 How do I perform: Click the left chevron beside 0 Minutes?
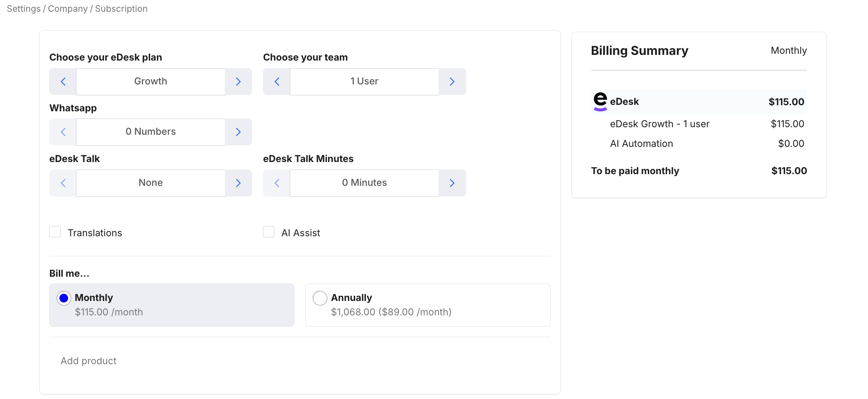(x=277, y=183)
